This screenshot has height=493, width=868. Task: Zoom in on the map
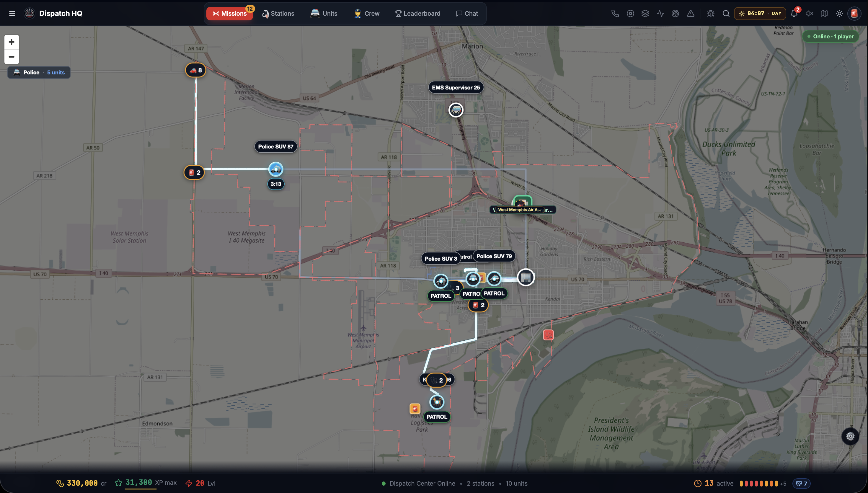(12, 42)
